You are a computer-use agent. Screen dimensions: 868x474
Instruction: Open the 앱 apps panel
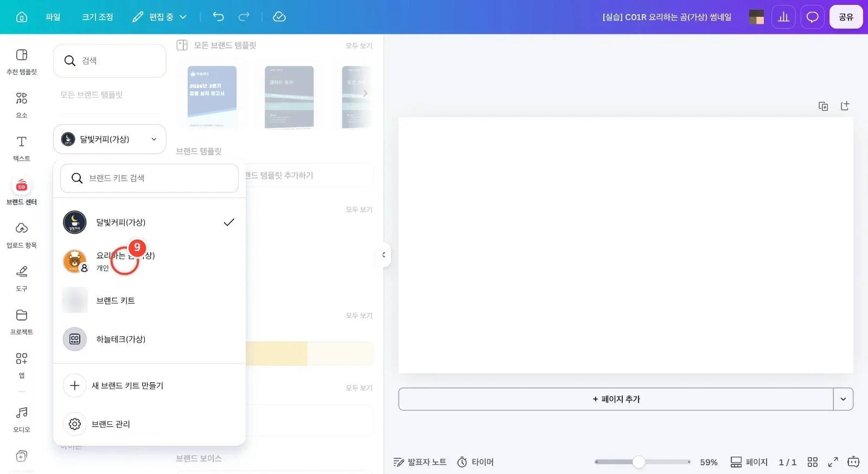pos(22,366)
